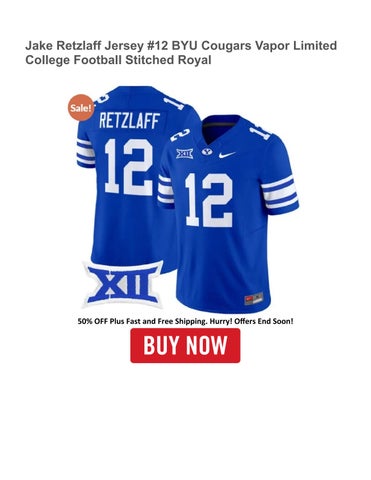Image resolution: width=371 pixels, height=480 pixels.
Task: Click the small XII patch on jersey chest
Action: pyautogui.click(x=185, y=153)
